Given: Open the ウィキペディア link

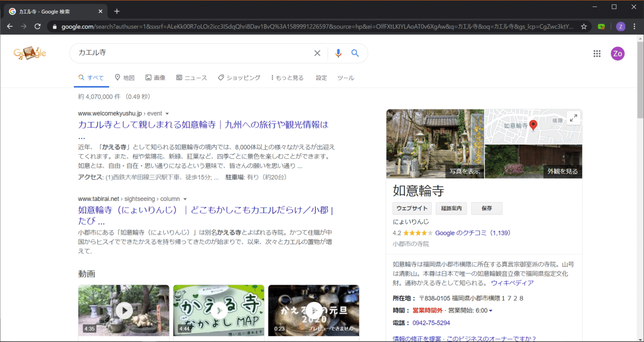Looking at the screenshot, I should point(512,283).
